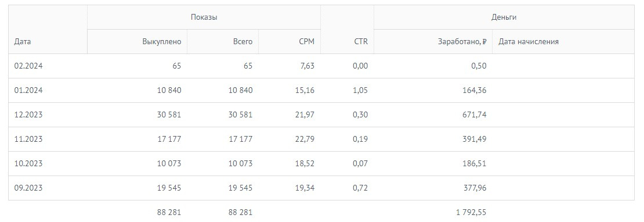Select the Выкуплено column header
The width and height of the screenshot is (644, 222).
coord(162,41)
